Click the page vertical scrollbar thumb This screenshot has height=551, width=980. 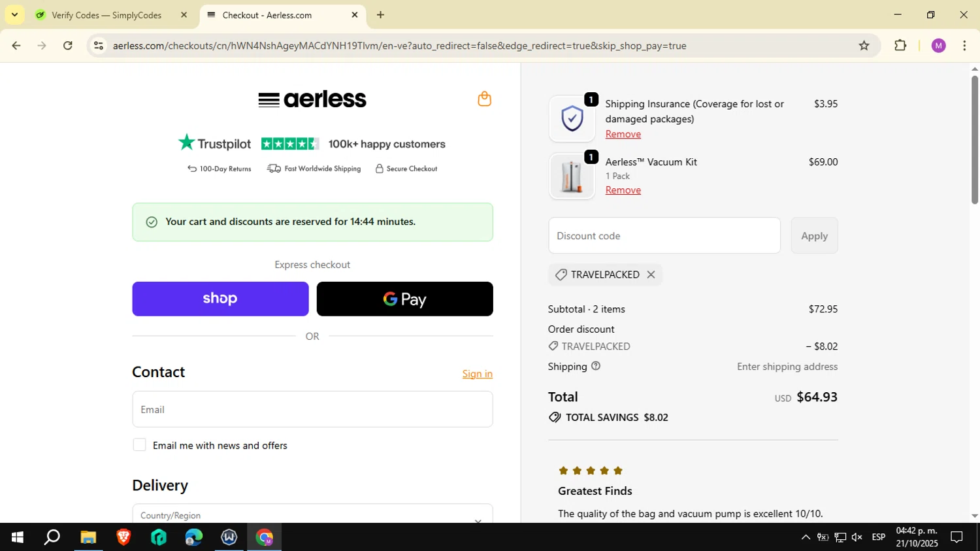point(974,139)
